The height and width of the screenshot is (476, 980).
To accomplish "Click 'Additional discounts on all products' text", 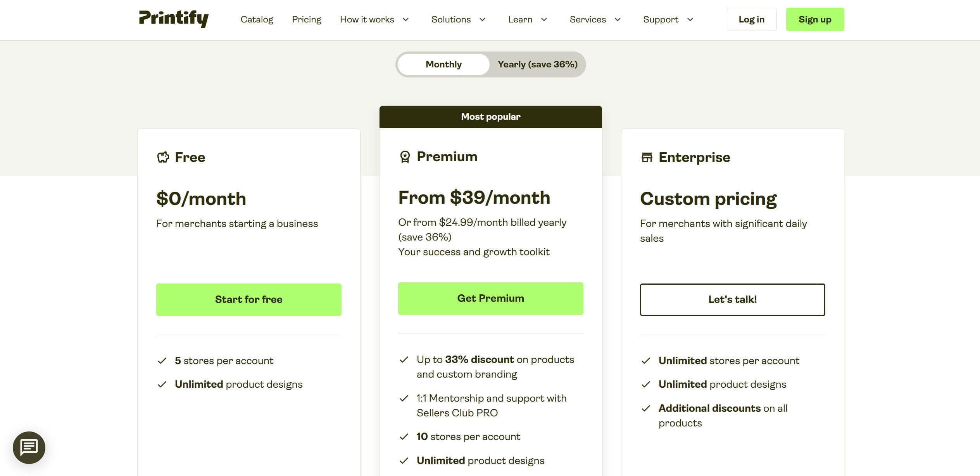I will pos(723,416).
